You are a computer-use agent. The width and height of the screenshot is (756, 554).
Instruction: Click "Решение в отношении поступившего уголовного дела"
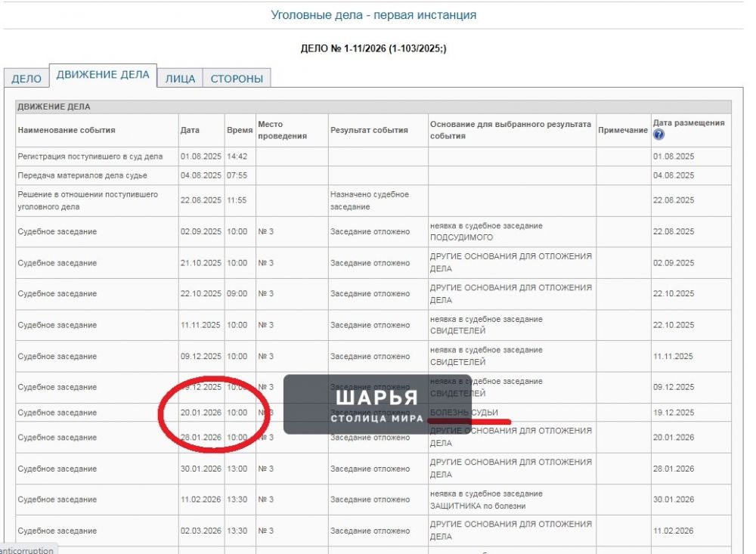(x=88, y=200)
